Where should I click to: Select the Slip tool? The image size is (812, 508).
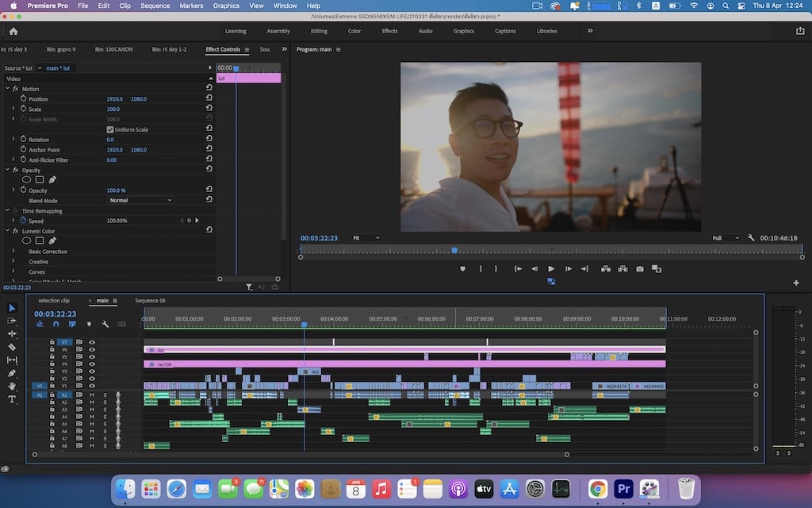(x=12, y=360)
